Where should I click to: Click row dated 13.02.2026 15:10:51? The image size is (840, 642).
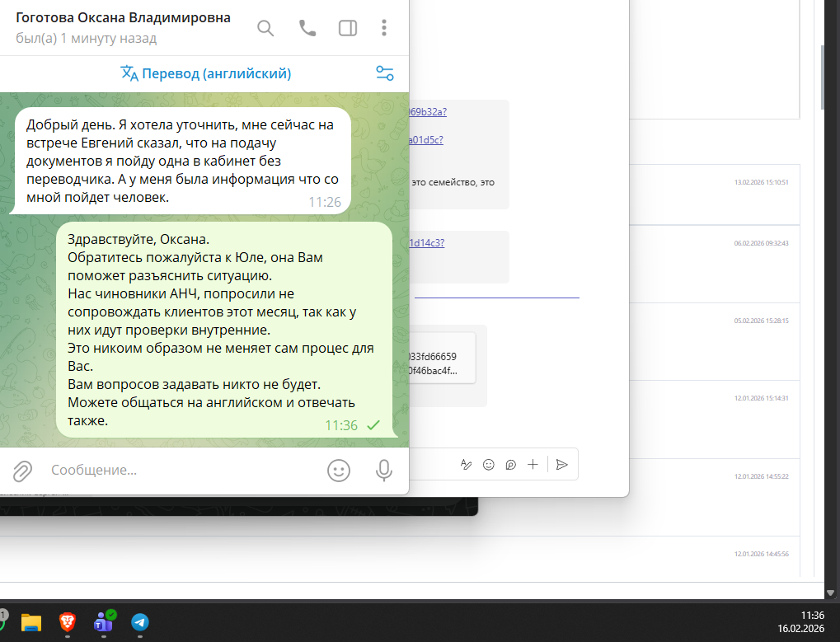[714, 194]
